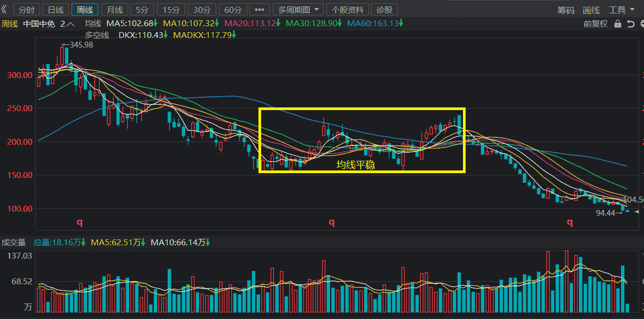The width and height of the screenshot is (644, 319).
Task: Click the MA60 blue indicator label
Action: (375, 24)
